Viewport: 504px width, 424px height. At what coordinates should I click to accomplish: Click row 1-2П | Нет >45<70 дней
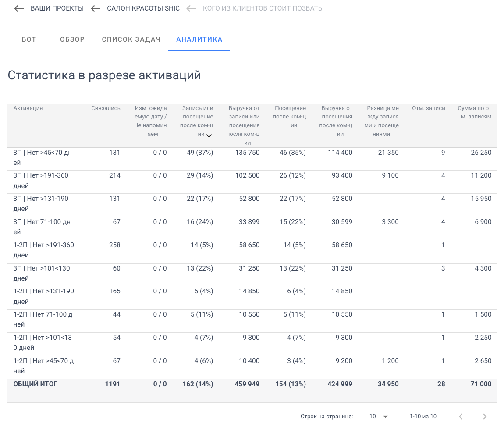[x=252, y=367]
